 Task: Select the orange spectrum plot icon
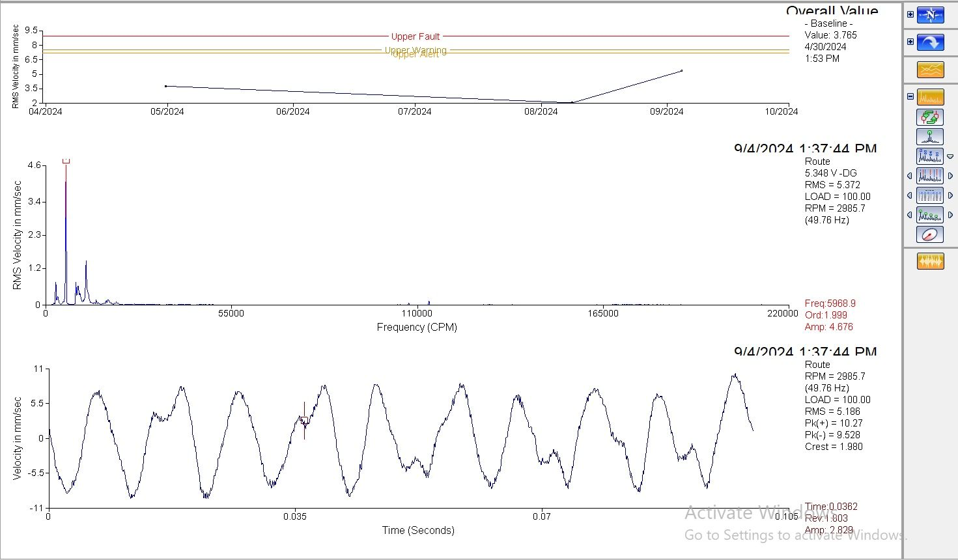click(x=930, y=97)
